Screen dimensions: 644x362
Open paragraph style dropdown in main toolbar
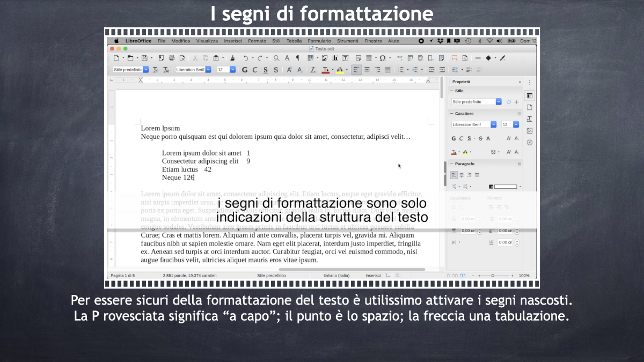click(x=146, y=70)
